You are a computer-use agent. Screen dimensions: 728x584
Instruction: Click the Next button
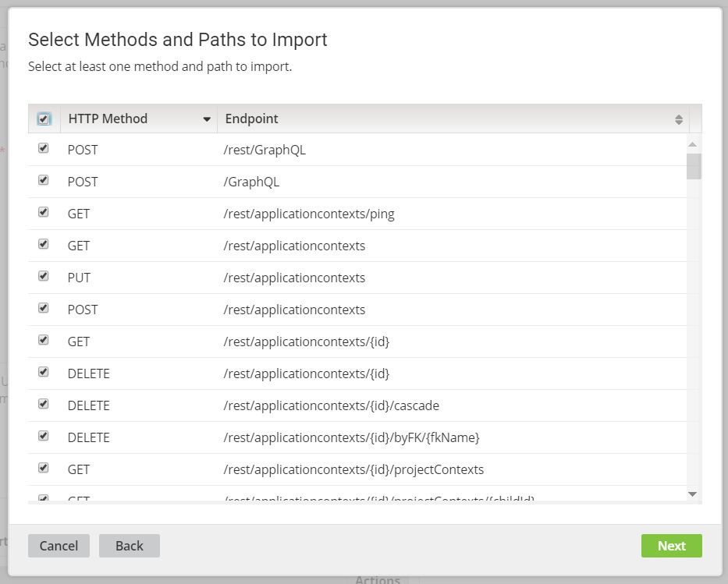pyautogui.click(x=671, y=545)
